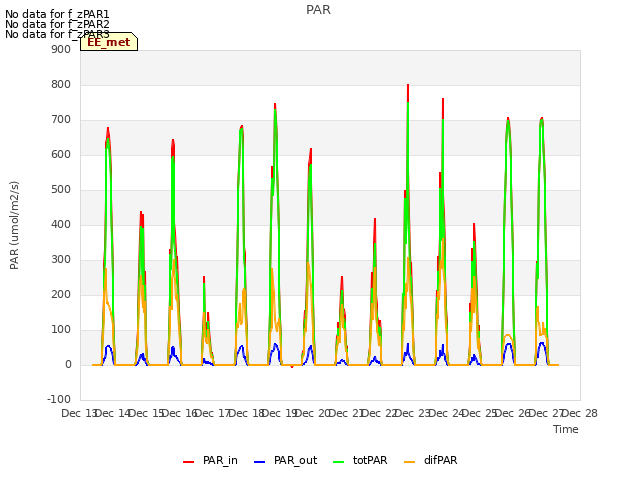Click the orange difPAR legend swatch
The width and height of the screenshot is (640, 480).
pos(409,462)
